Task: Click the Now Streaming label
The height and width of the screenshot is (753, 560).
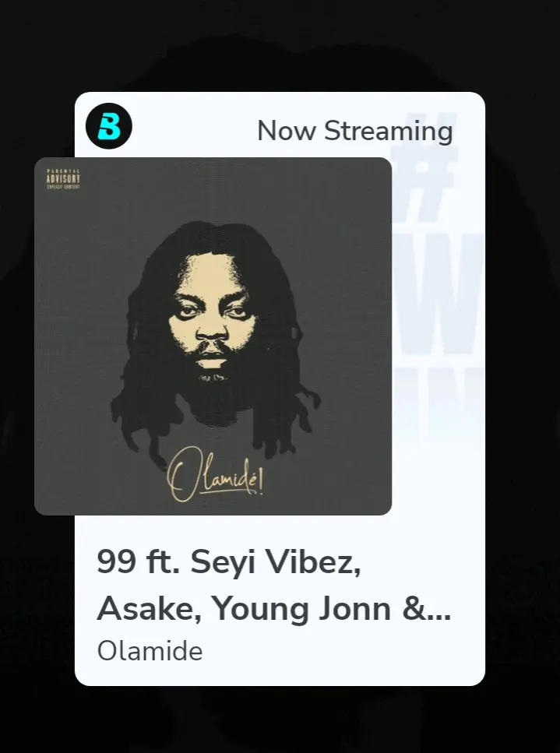Action: click(355, 131)
